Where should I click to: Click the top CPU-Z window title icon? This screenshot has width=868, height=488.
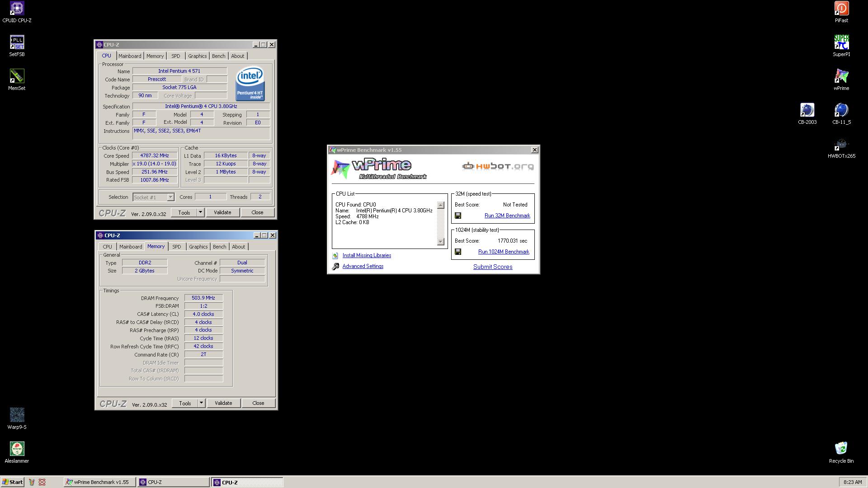[99, 45]
